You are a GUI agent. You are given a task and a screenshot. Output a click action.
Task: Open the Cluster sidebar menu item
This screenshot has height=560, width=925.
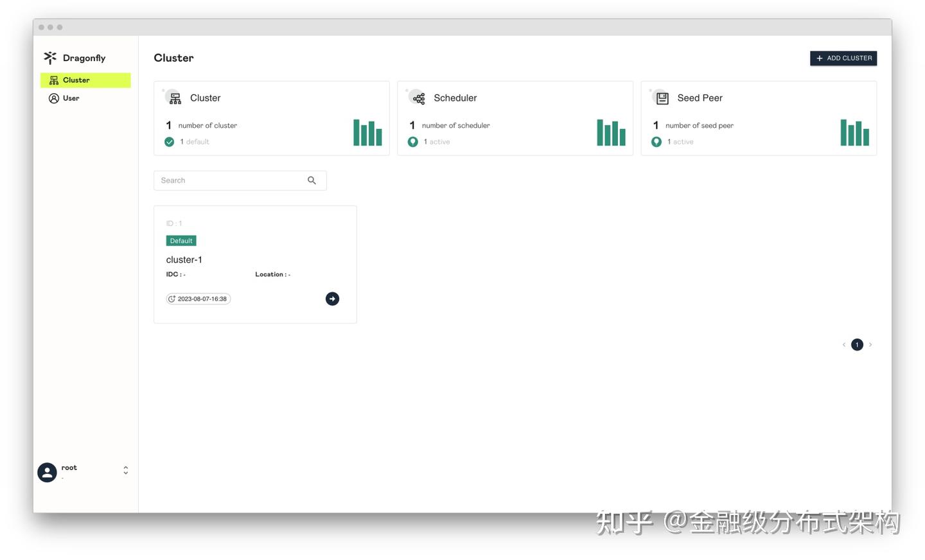85,80
